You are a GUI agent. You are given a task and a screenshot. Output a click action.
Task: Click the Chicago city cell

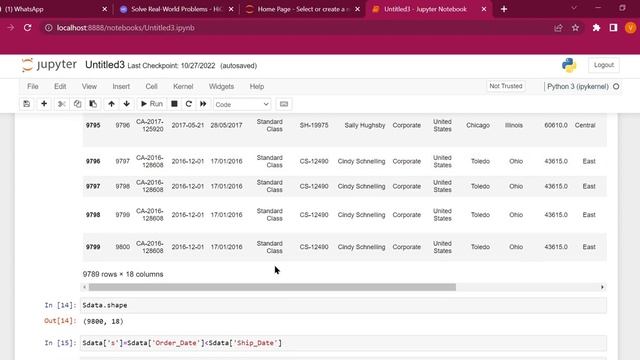tap(478, 125)
